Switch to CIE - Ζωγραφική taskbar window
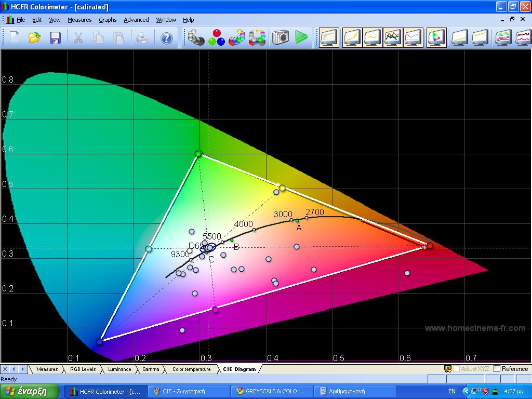532x399 pixels. click(x=189, y=391)
